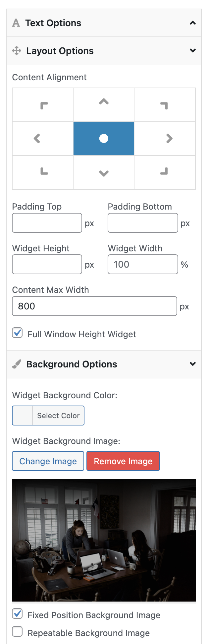Click the Remove Image button

tap(123, 461)
